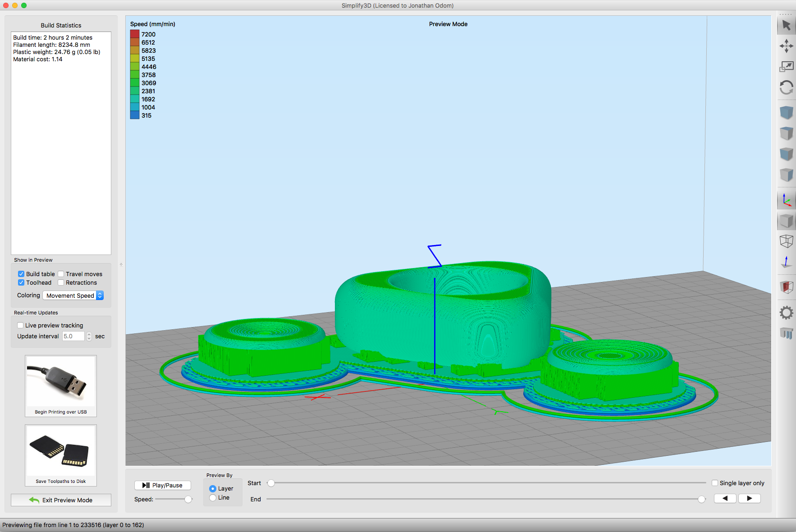796x532 pixels.
Task: Select the arrow pointer tool
Action: coord(787,25)
